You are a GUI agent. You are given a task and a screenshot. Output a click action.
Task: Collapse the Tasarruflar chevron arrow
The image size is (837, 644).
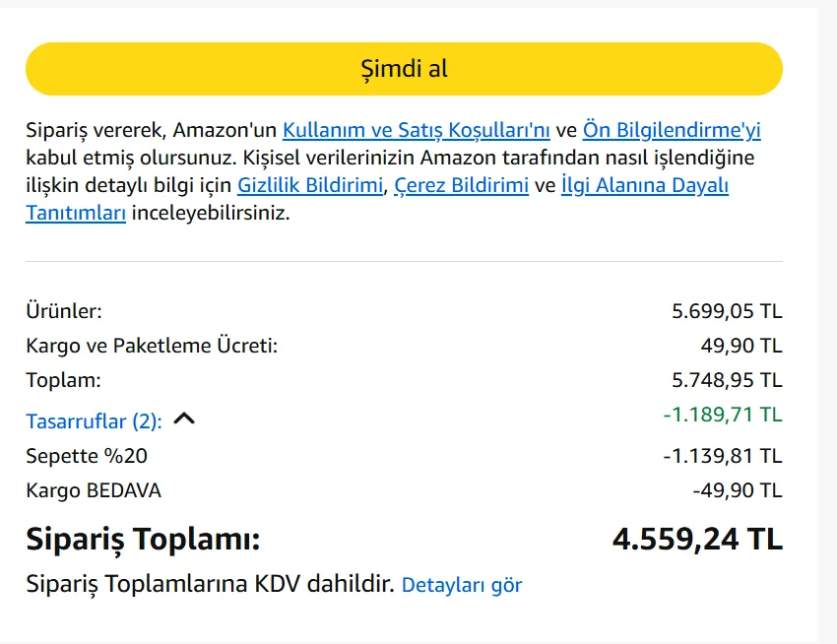pyautogui.click(x=184, y=419)
